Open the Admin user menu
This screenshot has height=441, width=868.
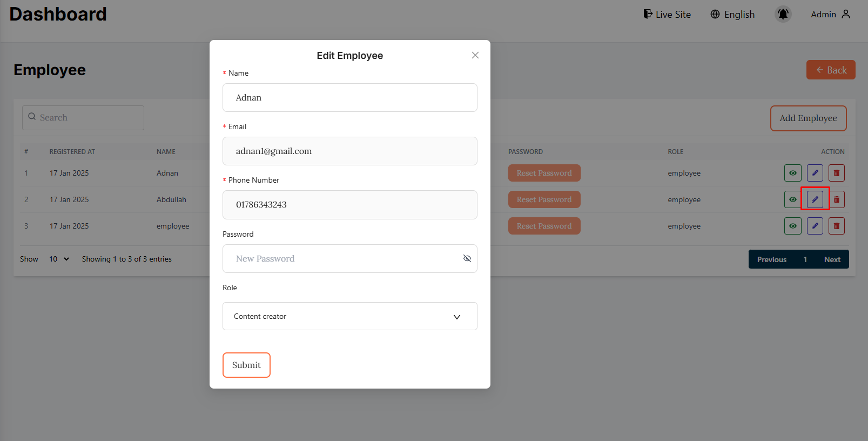830,15
